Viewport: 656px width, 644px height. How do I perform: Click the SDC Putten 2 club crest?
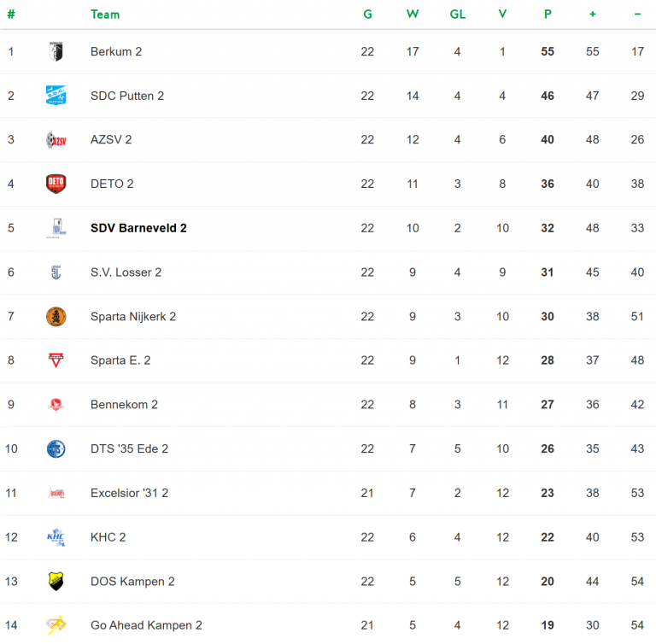pyautogui.click(x=56, y=96)
